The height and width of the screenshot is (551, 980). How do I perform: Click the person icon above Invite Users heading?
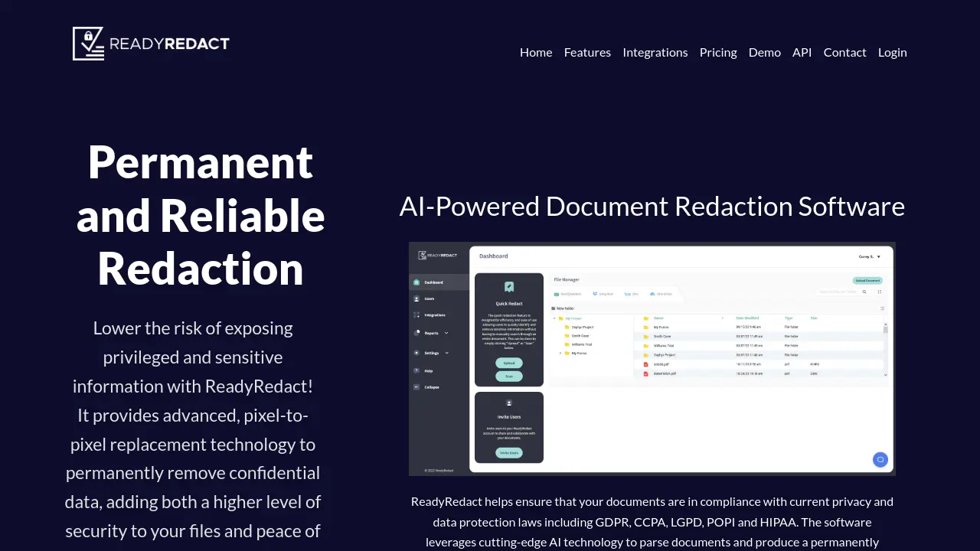click(509, 403)
